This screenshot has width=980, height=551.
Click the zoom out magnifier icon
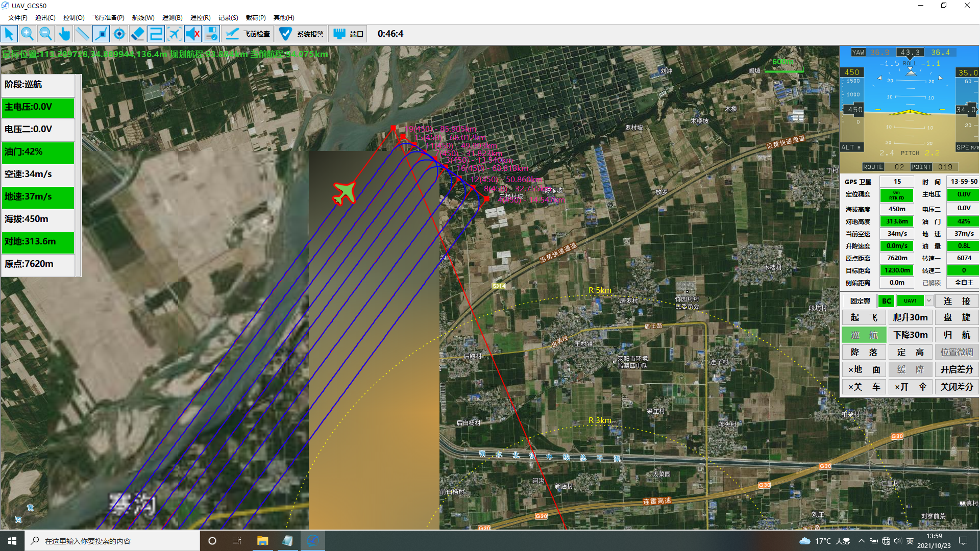click(45, 34)
